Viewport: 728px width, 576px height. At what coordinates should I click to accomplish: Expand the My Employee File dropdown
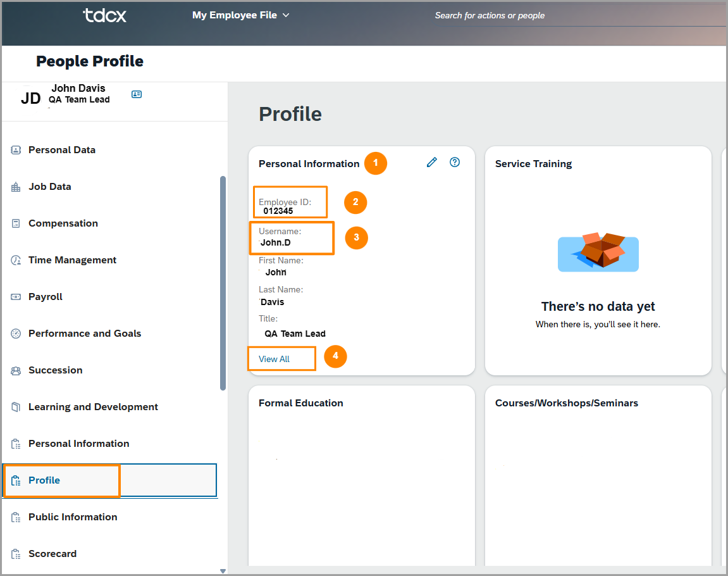click(240, 15)
